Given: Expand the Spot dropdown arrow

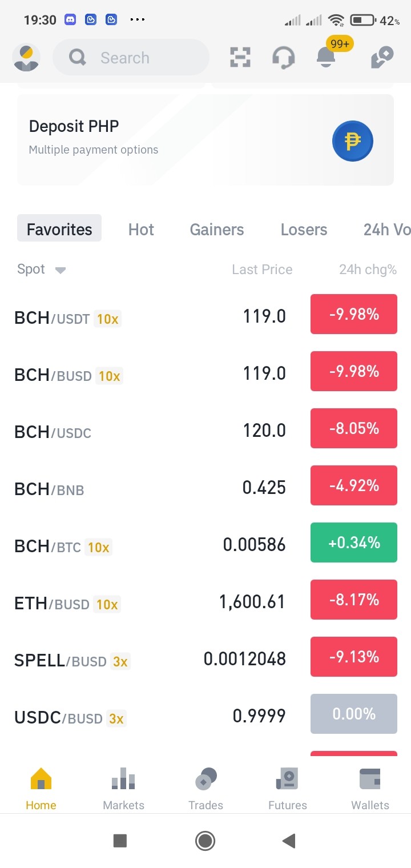Looking at the screenshot, I should pos(61,270).
